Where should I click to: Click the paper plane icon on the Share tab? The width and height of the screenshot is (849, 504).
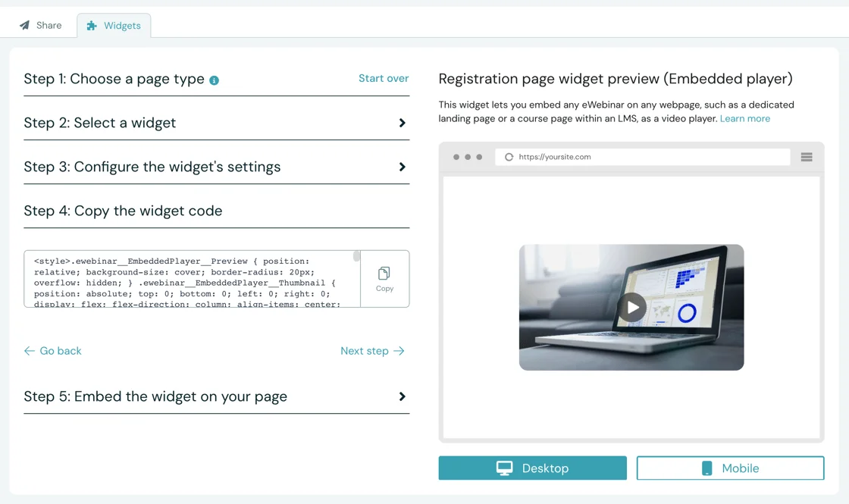click(24, 26)
